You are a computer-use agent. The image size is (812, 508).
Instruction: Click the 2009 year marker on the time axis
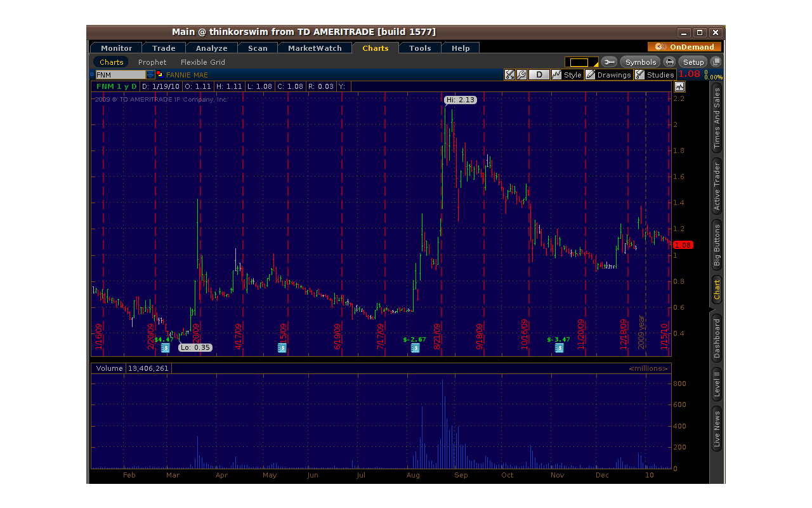(x=641, y=331)
